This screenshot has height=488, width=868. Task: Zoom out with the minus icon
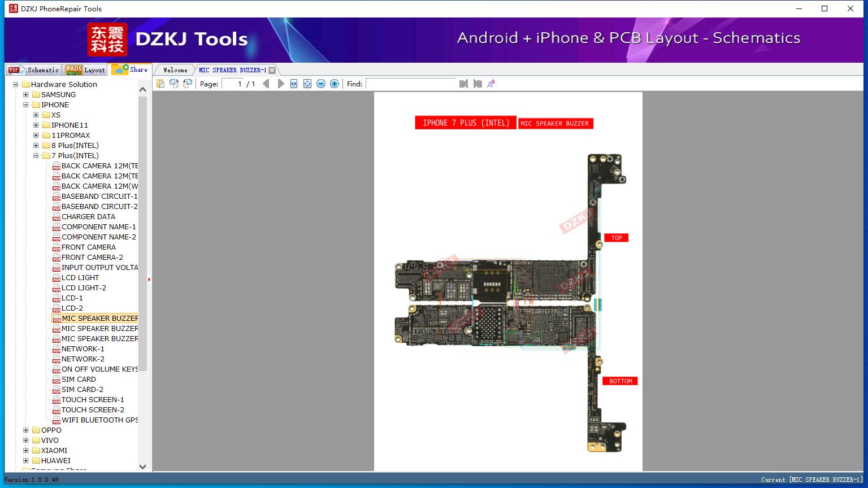[321, 84]
